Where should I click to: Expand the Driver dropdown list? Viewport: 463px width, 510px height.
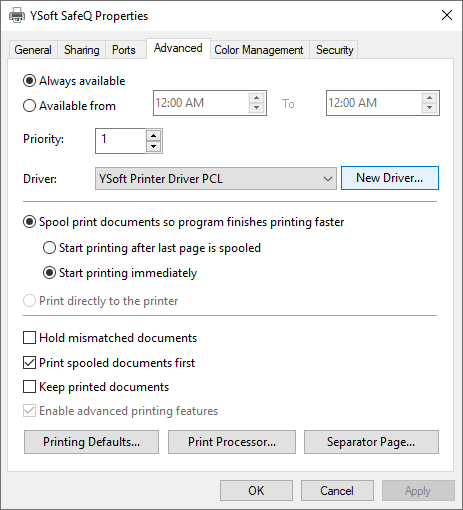pyautogui.click(x=216, y=179)
